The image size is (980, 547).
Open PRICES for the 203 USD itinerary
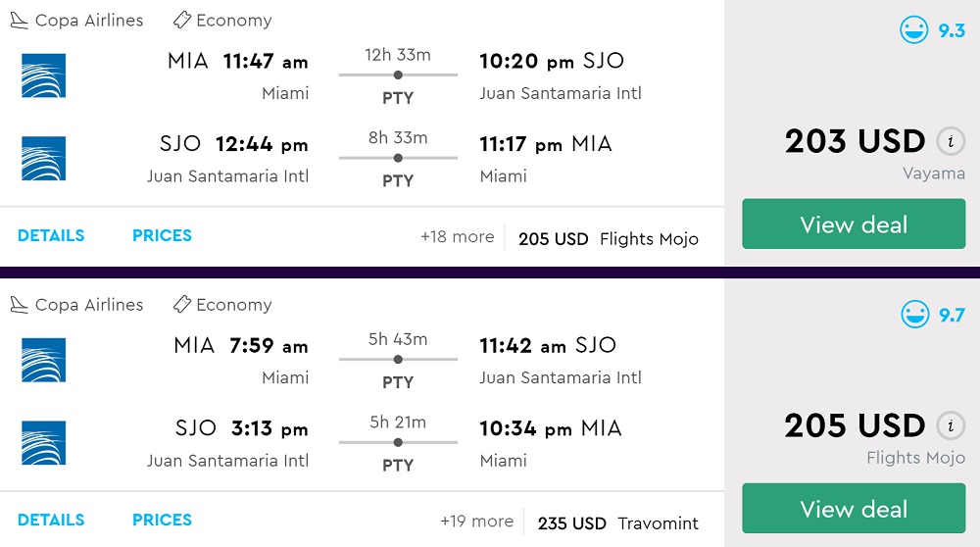(162, 235)
